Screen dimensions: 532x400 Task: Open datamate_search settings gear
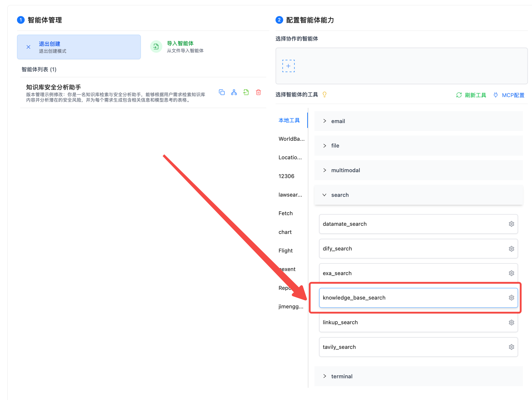click(x=511, y=224)
